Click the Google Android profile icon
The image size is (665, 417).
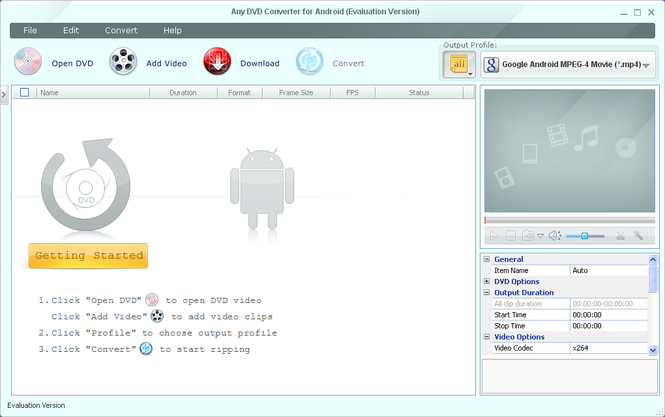tap(491, 65)
